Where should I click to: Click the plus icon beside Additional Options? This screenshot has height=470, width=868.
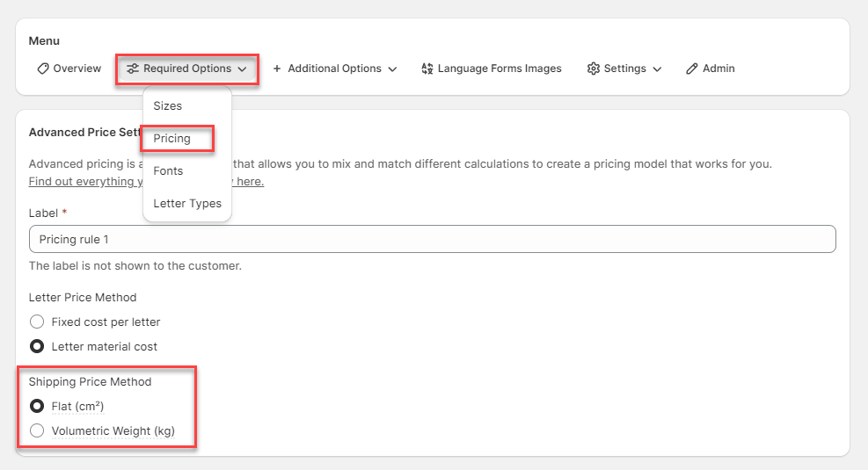point(277,69)
